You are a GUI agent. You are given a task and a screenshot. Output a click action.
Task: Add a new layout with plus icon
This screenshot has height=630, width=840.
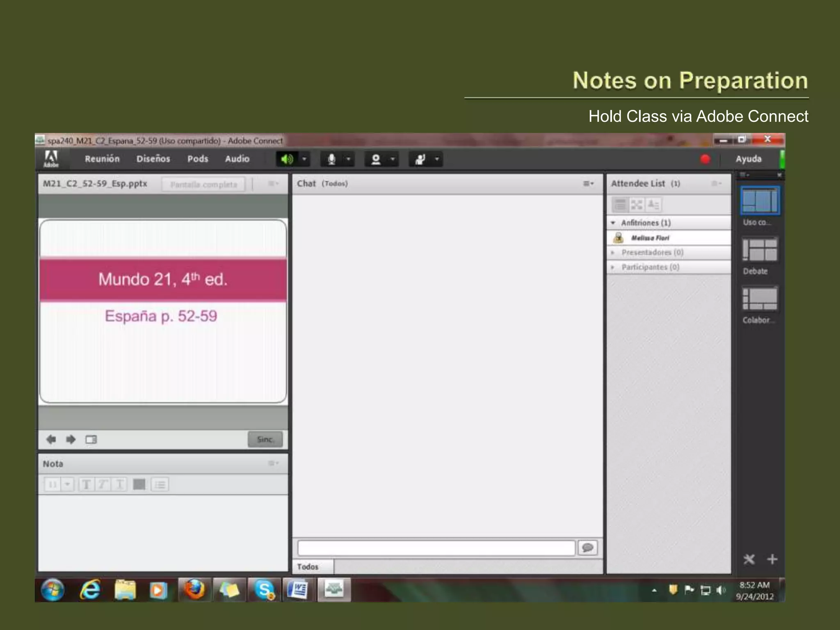pyautogui.click(x=772, y=559)
